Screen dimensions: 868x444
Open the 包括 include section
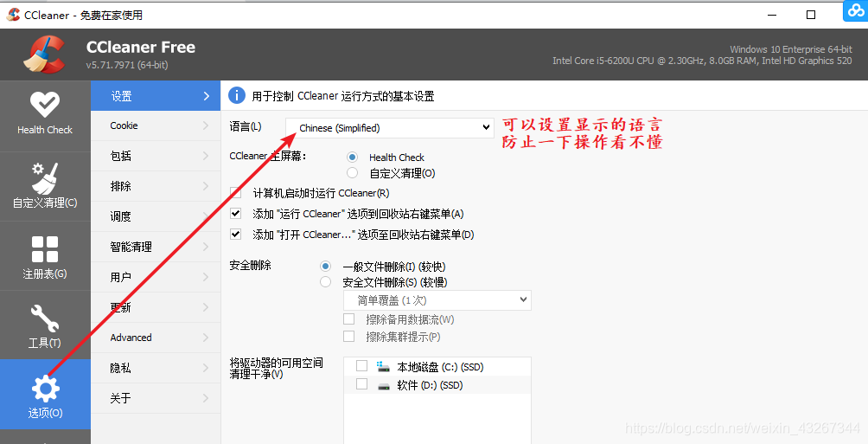tap(156, 156)
